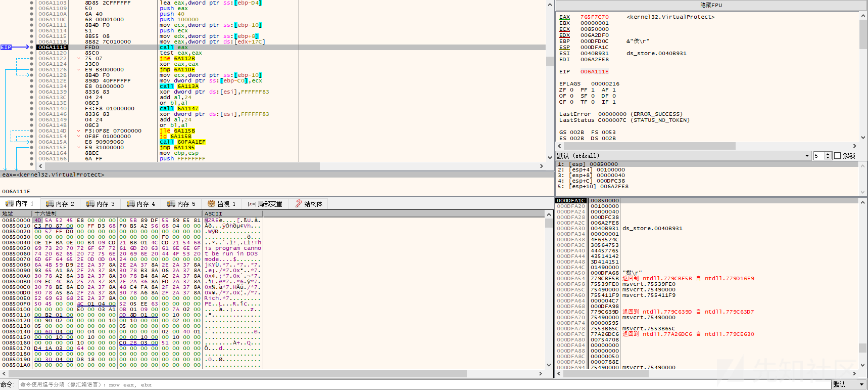Select ECX register value 00850000

click(x=594, y=29)
